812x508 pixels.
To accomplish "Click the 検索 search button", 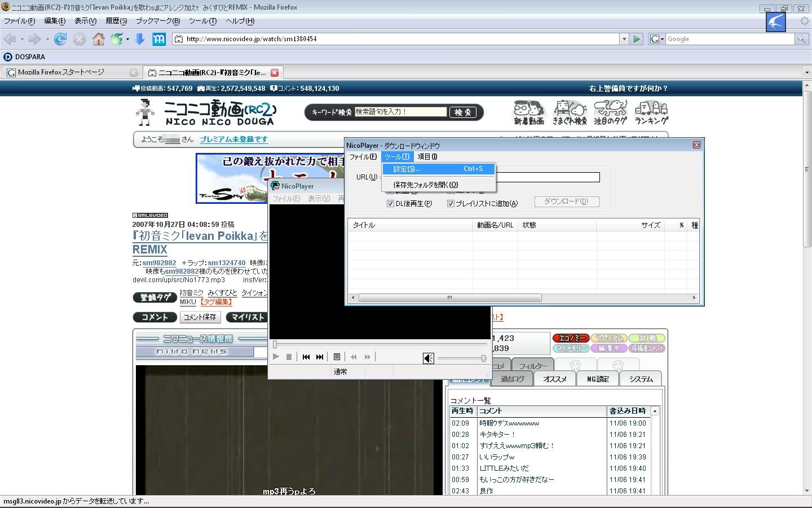I will click(x=462, y=112).
